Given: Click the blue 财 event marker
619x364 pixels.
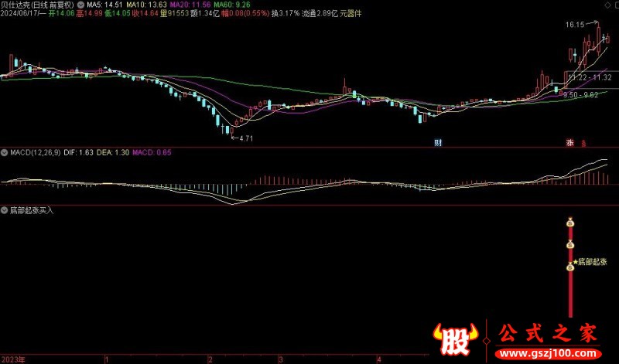Looking at the screenshot, I should pyautogui.click(x=438, y=143).
